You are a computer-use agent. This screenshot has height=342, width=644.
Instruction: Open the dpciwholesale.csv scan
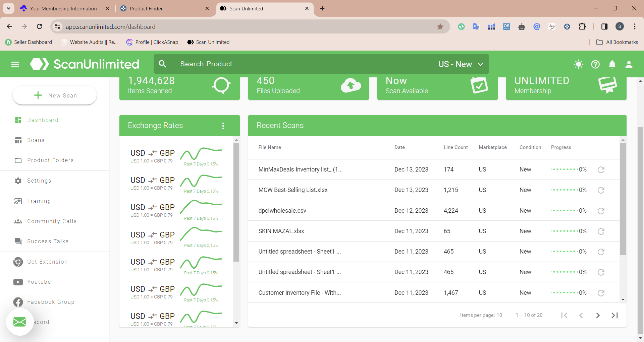click(x=282, y=211)
